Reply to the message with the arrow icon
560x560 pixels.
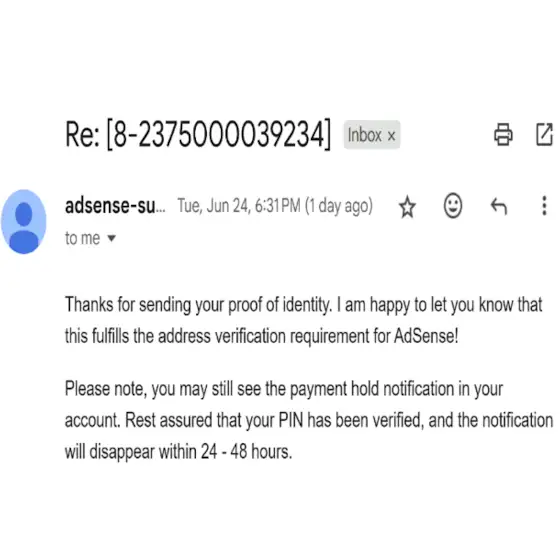tap(499, 206)
